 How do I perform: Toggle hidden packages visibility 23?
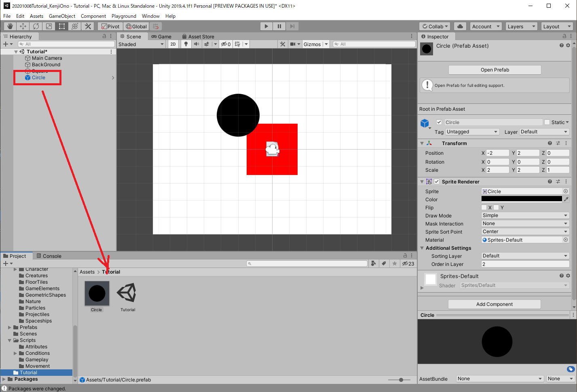point(408,263)
